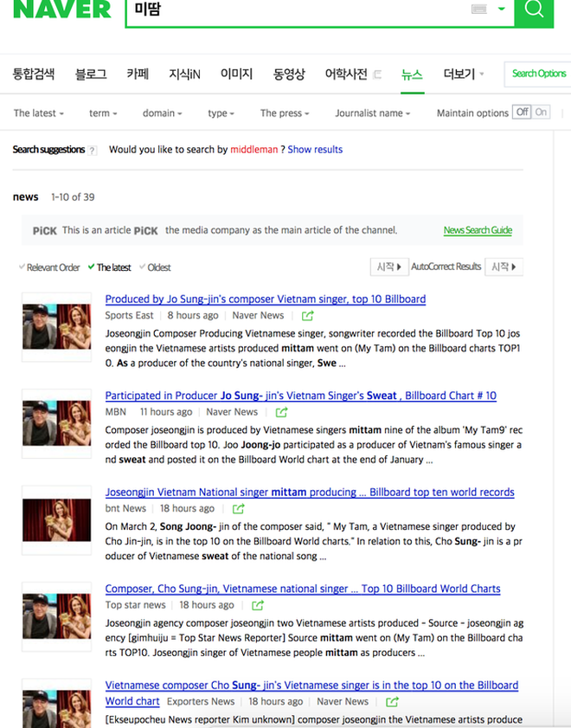Click the Show results link
Viewport: 571px width, 728px height.
click(315, 150)
